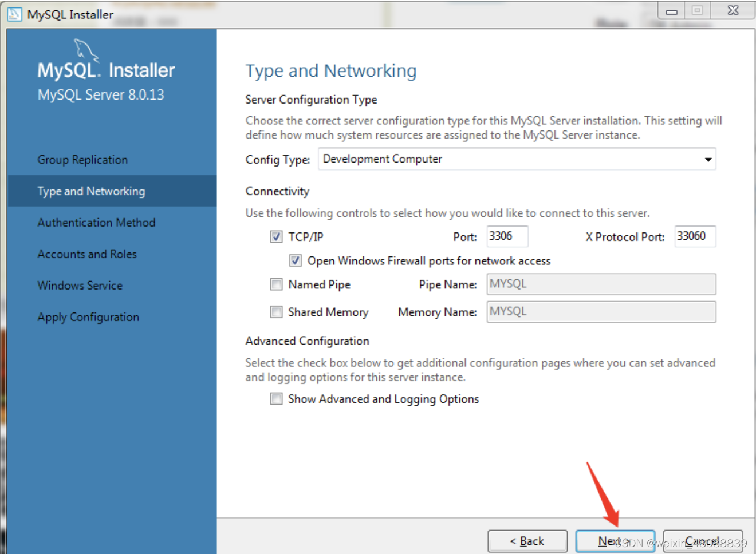756x554 pixels.
Task: Minimize the MySQL Installer window
Action: (x=671, y=10)
